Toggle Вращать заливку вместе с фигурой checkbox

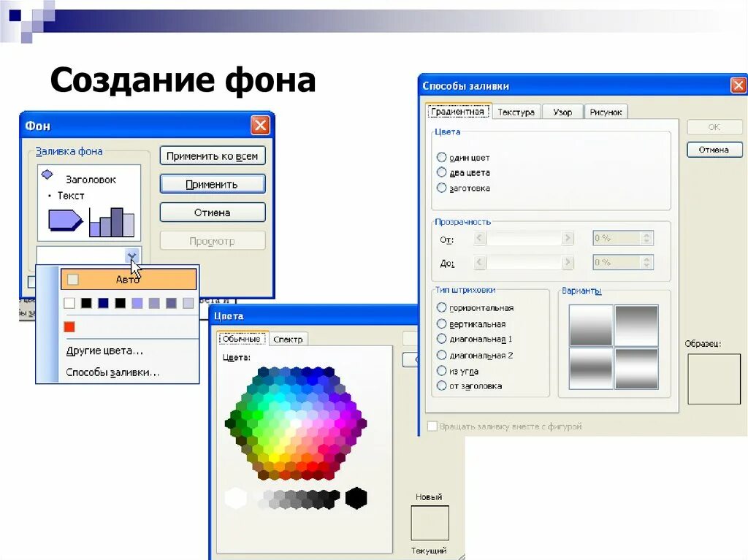(432, 426)
